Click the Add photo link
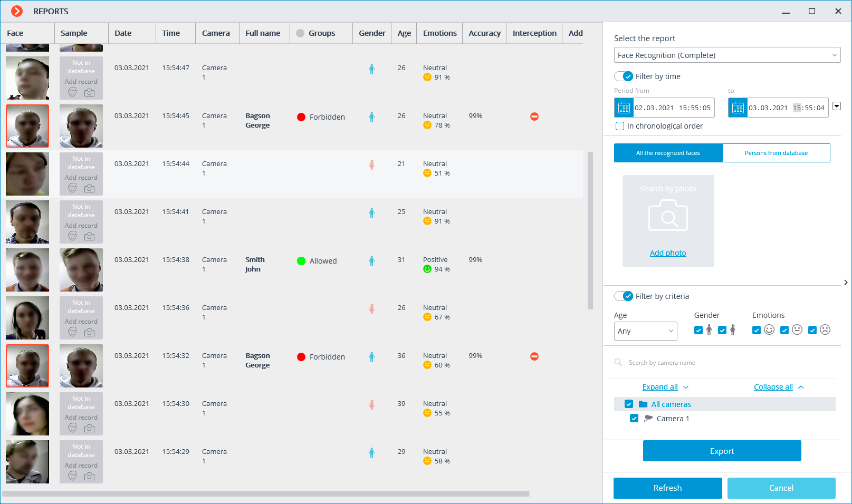This screenshot has width=852, height=504. tap(668, 253)
